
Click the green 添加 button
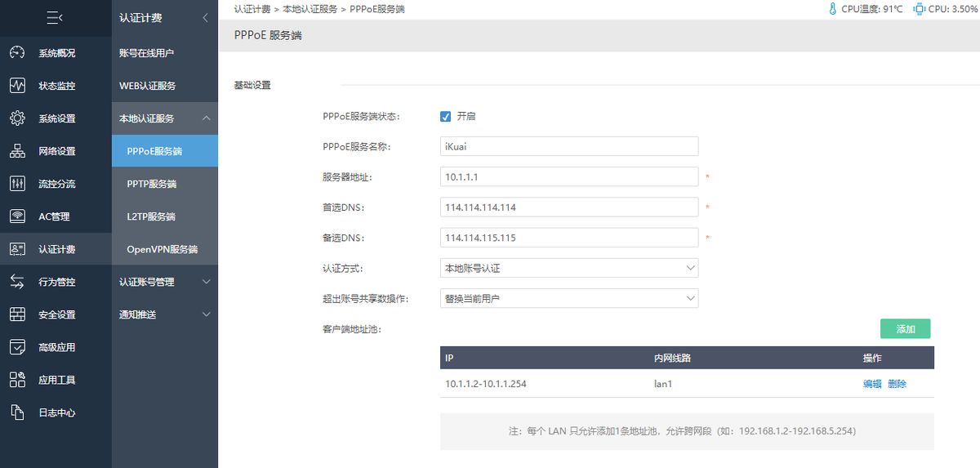905,329
